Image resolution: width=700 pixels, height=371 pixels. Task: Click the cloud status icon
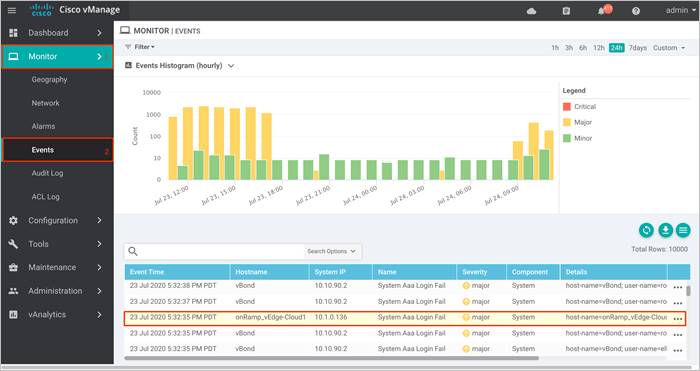click(531, 11)
